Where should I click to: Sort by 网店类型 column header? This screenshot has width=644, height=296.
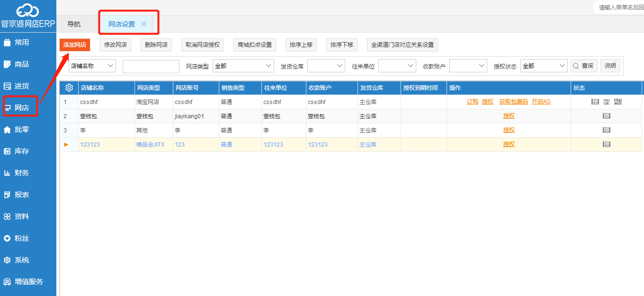[x=153, y=88]
